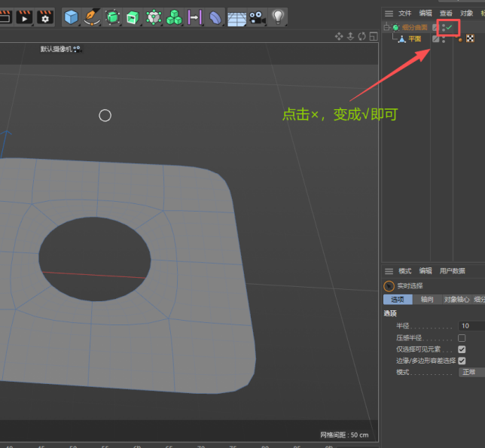Viewport: 485px width, 448px height.
Task: Click the 默认摄像机 camera icon in viewport
Action: [x=77, y=49]
